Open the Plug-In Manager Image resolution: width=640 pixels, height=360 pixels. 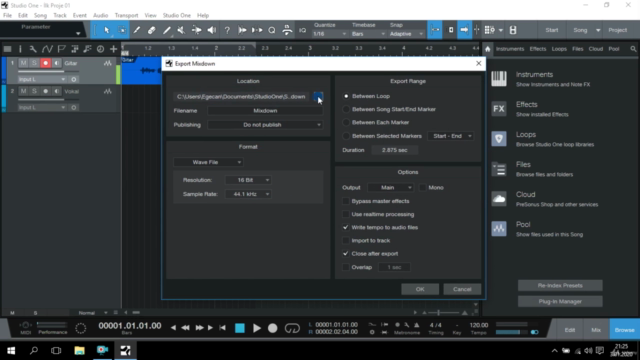[560, 301]
